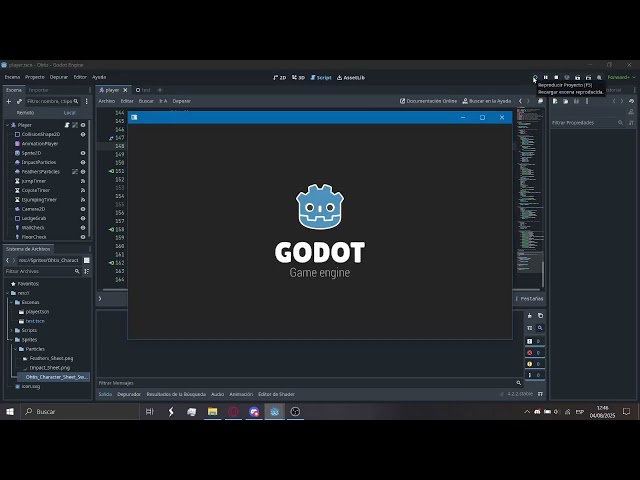
Task: Toggle visibility of CollisionShape2D node
Action: (83, 134)
